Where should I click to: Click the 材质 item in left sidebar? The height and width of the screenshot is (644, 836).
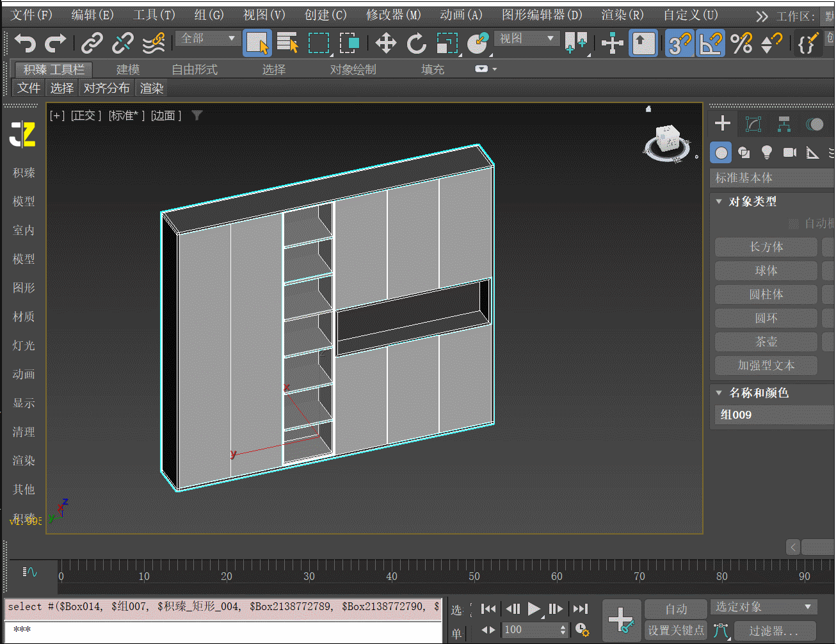click(x=24, y=317)
